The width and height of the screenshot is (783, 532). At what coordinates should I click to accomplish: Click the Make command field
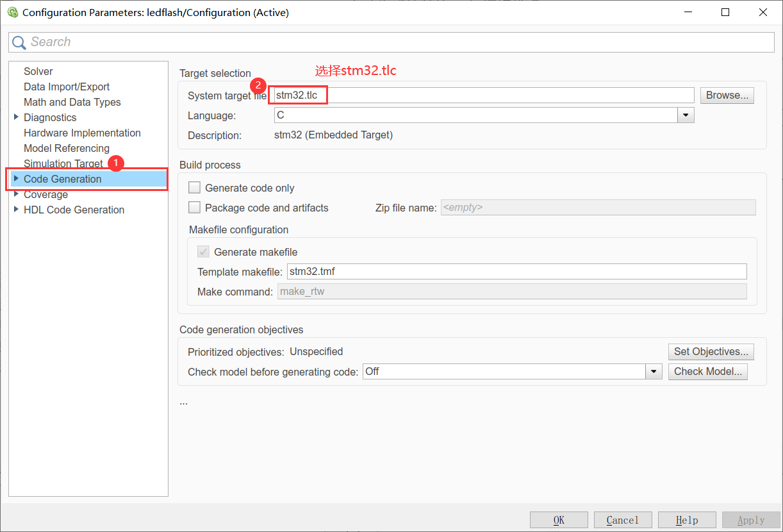pyautogui.click(x=511, y=292)
